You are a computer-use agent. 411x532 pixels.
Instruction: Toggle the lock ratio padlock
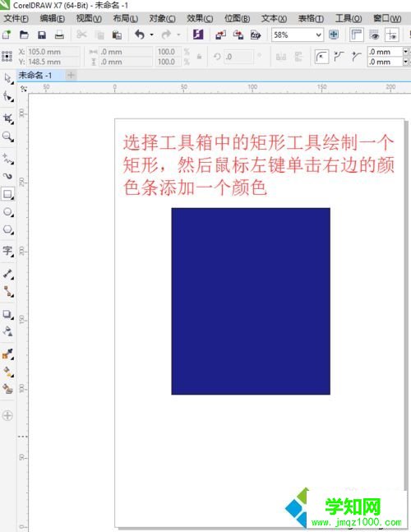tap(200, 57)
